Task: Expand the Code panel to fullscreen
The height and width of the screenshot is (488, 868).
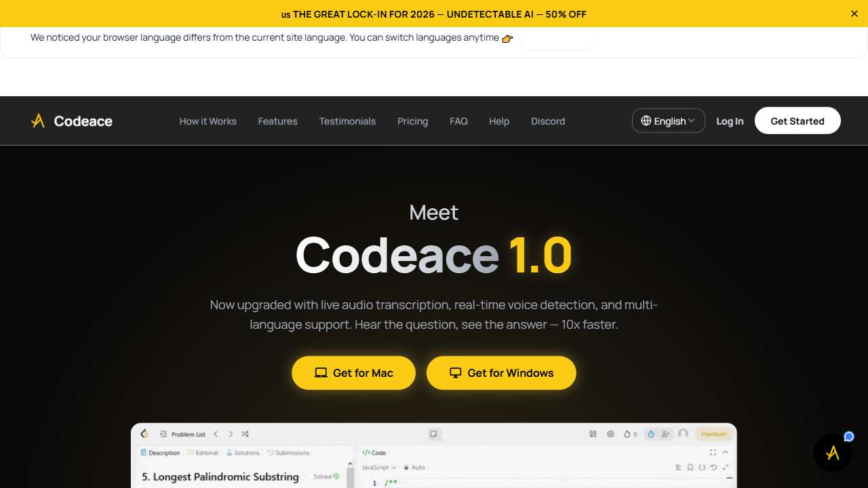Action: [713, 452]
